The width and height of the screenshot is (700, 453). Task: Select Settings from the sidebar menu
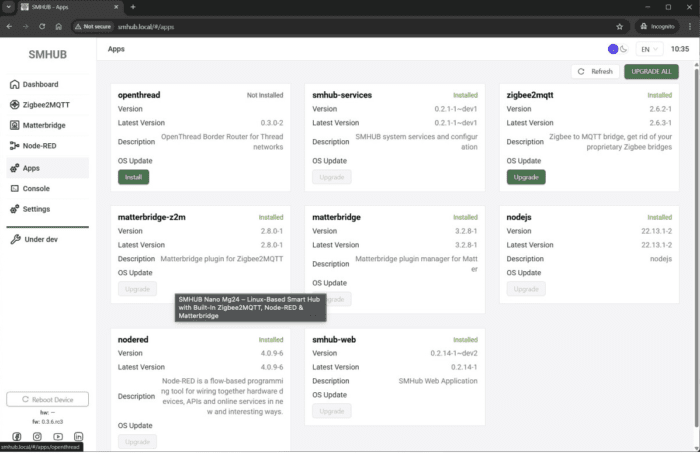pyautogui.click(x=36, y=209)
